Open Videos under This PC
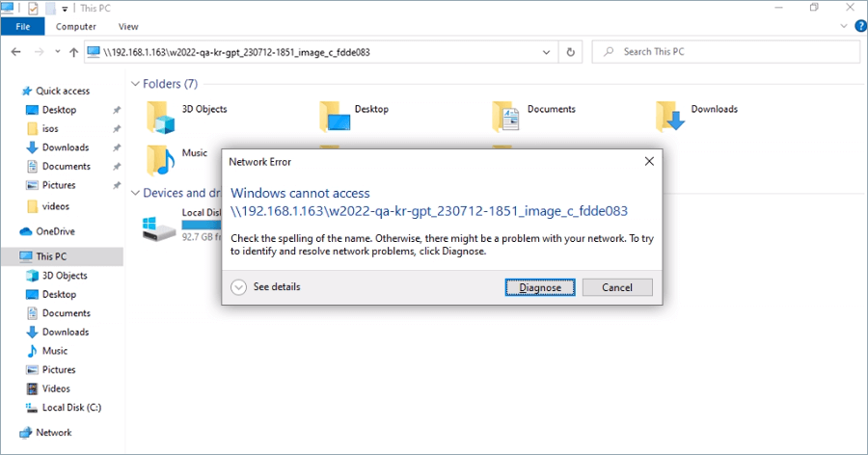Screen dimensions: 868x455 point(56,388)
